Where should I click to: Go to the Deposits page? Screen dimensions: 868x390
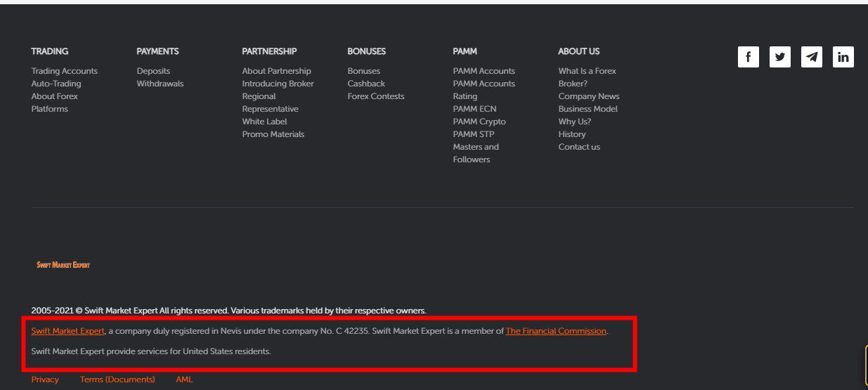click(153, 71)
